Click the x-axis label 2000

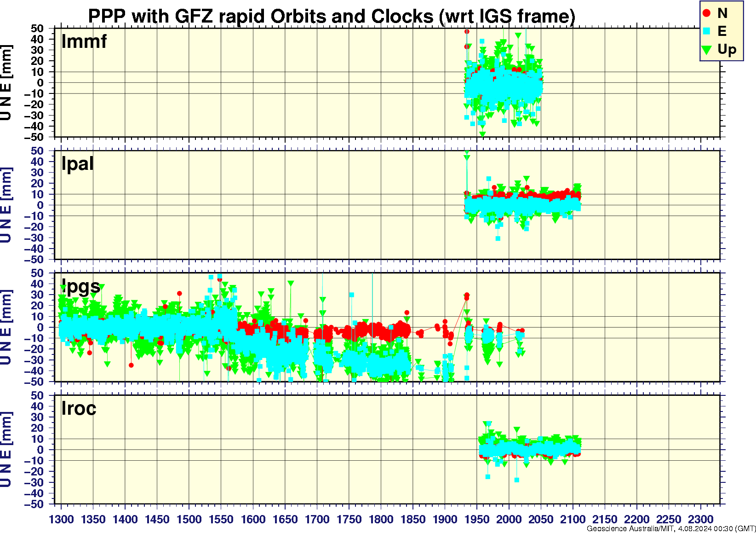point(509,520)
